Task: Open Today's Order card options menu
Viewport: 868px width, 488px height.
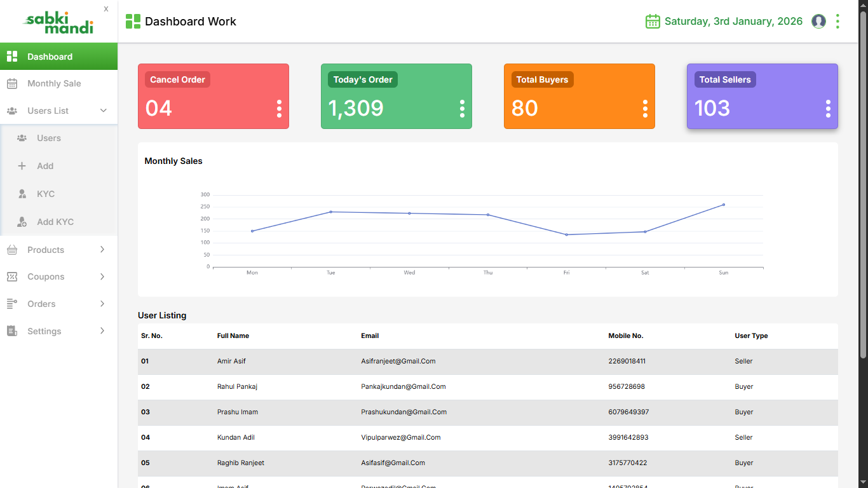Action: tap(462, 109)
